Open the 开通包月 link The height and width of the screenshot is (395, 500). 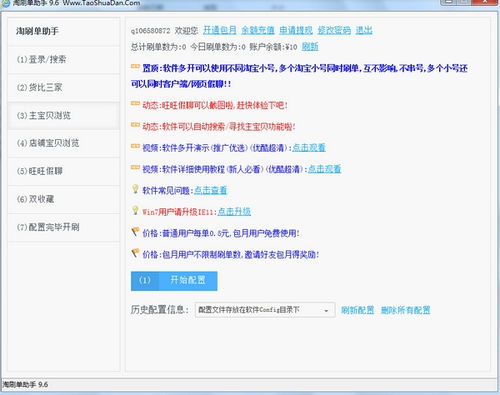click(x=220, y=30)
